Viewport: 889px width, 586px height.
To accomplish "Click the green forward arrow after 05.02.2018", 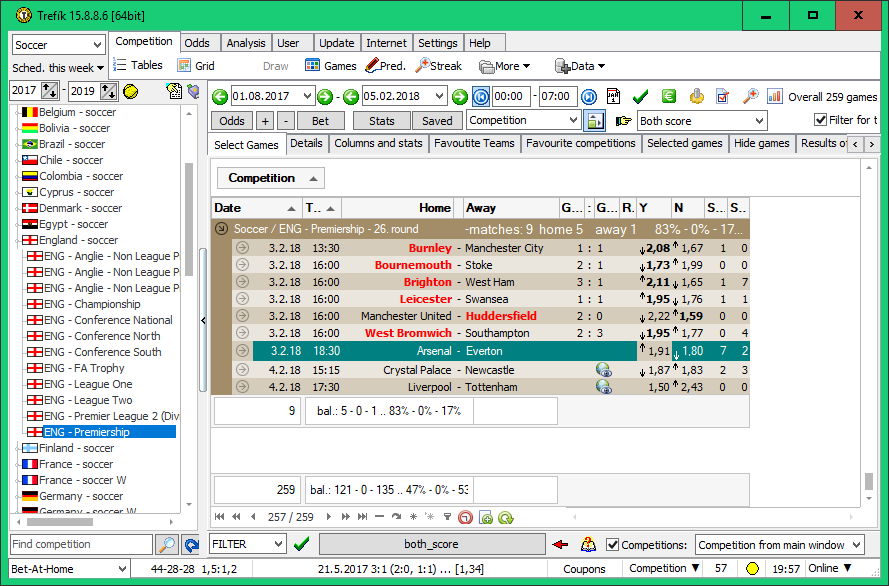I will 460,97.
